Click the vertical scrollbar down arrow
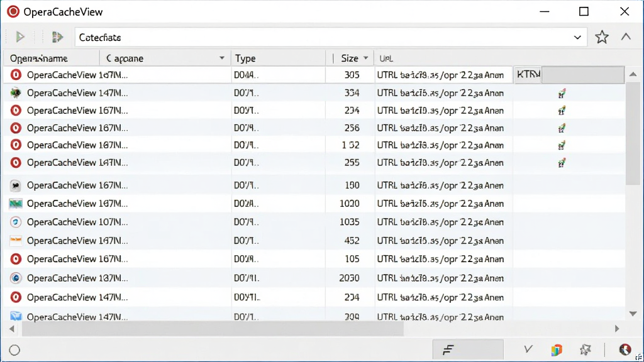 pyautogui.click(x=633, y=314)
